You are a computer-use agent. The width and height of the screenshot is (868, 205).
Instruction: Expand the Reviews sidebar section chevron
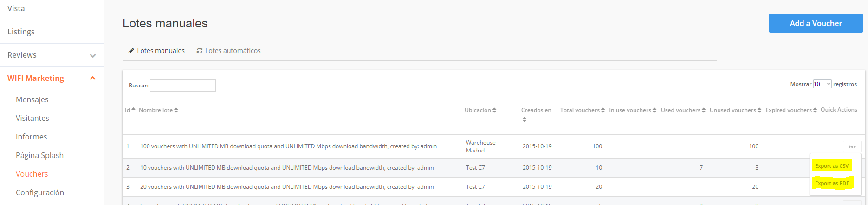coord(93,55)
